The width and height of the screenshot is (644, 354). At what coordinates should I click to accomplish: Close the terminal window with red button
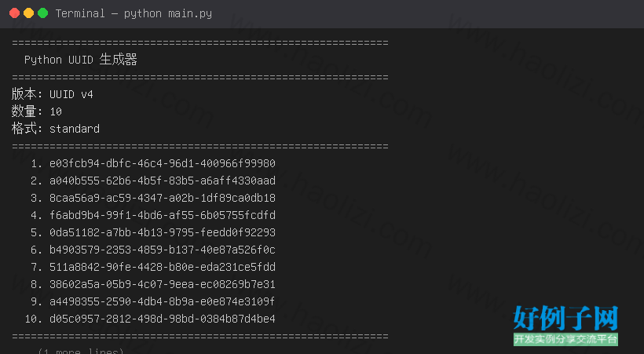(14, 13)
